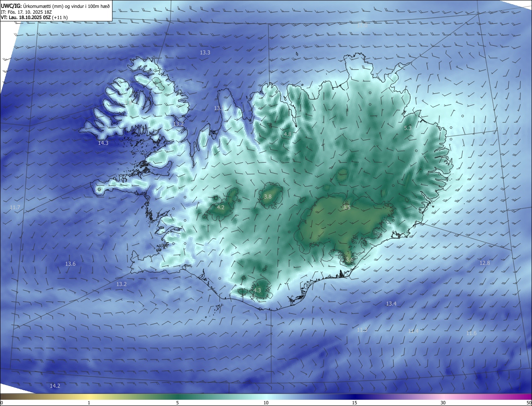This screenshot has height=406, width=532.
Task: Click the colorbar tick label 10
Action: click(266, 403)
